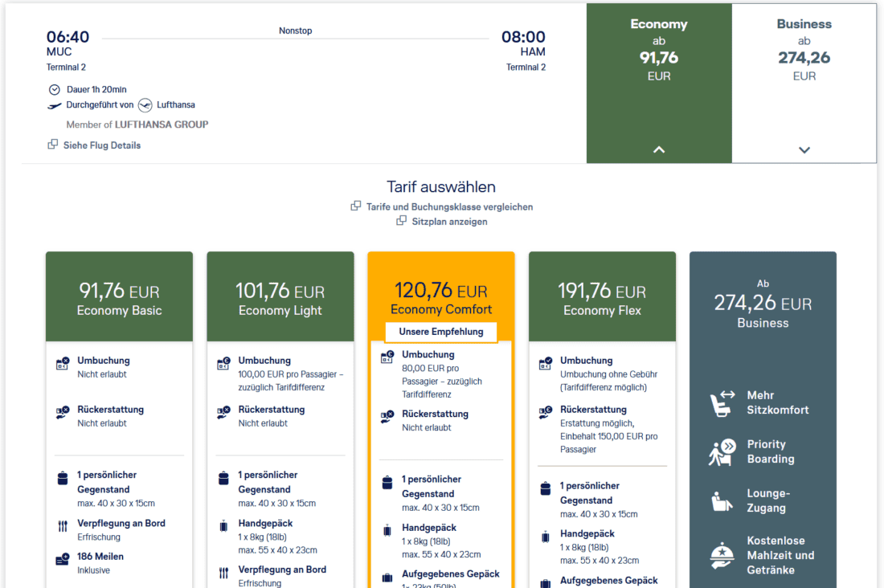
Task: Click Member of LUFTHANSA GROUP text
Action: click(x=137, y=125)
